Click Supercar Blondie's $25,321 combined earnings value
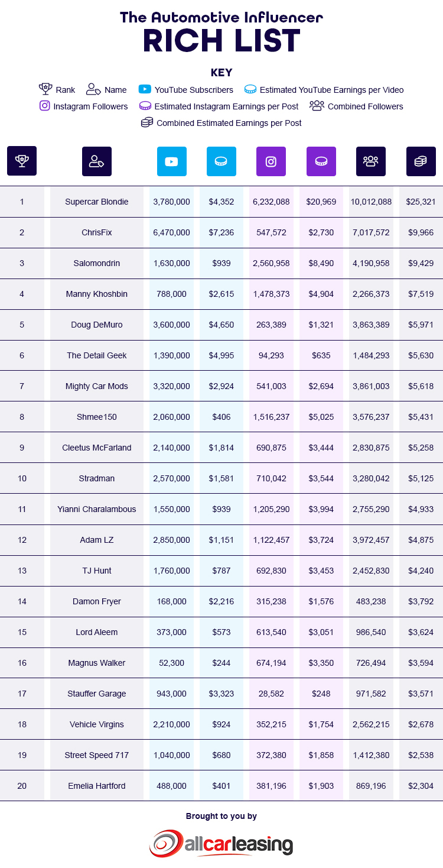The height and width of the screenshot is (868, 443). coord(421,202)
